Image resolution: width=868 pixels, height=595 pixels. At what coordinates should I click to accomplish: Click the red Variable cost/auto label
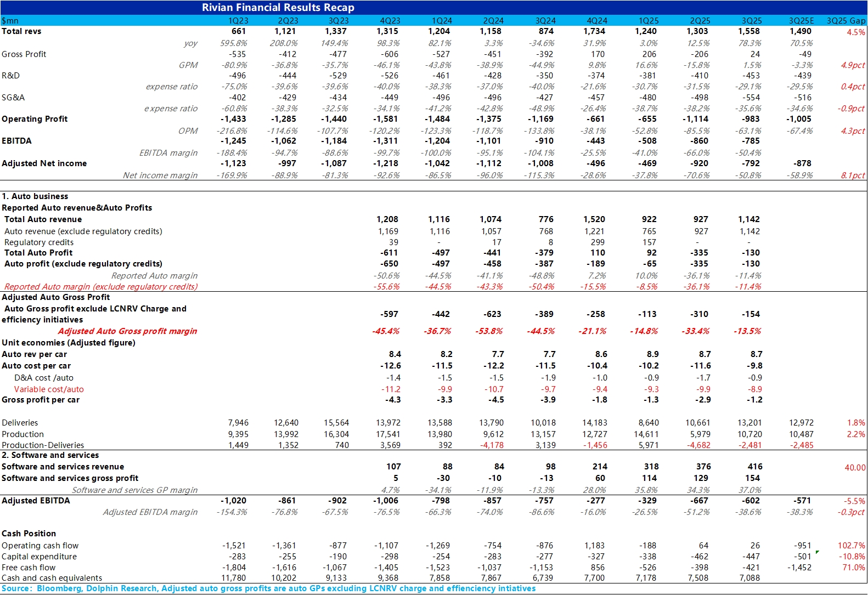click(49, 389)
